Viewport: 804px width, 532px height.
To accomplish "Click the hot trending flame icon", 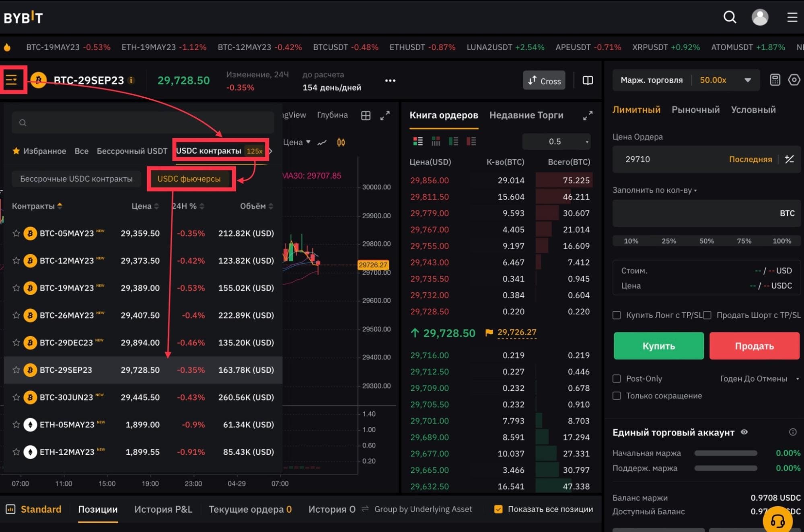I will click(x=7, y=47).
